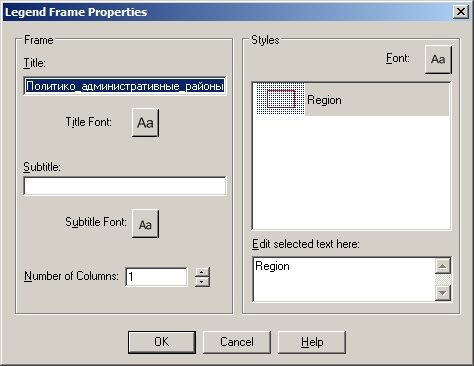Click the scrollbar track in edit box
Image resolution: width=474 pixels, height=366 pixels.
tap(443, 280)
